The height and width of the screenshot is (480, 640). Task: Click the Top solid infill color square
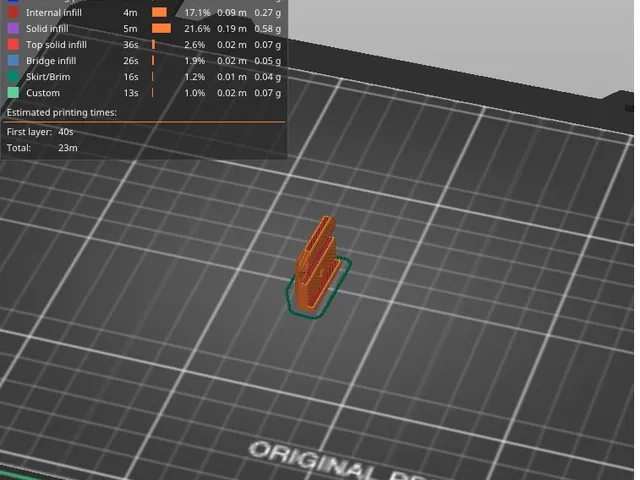(13, 44)
